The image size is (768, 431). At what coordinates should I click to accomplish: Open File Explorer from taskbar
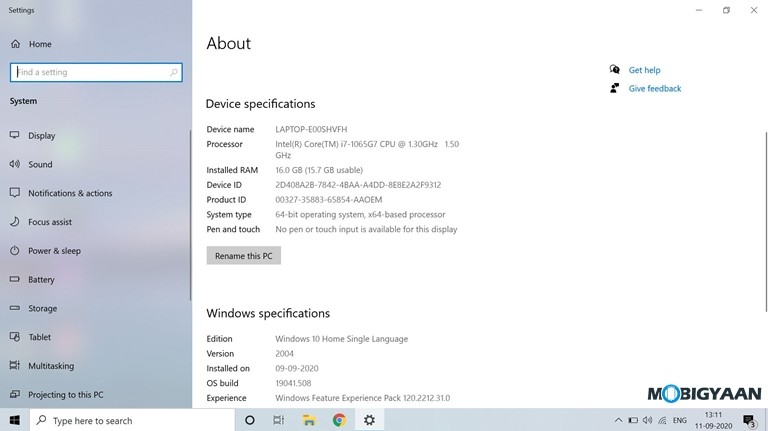tap(309, 420)
